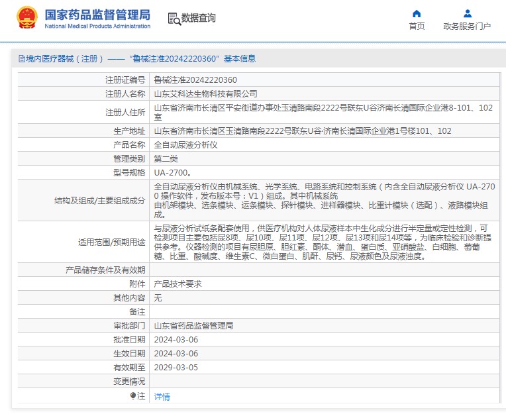Click the 结构及组成/主要组成成分 label

[100, 200]
